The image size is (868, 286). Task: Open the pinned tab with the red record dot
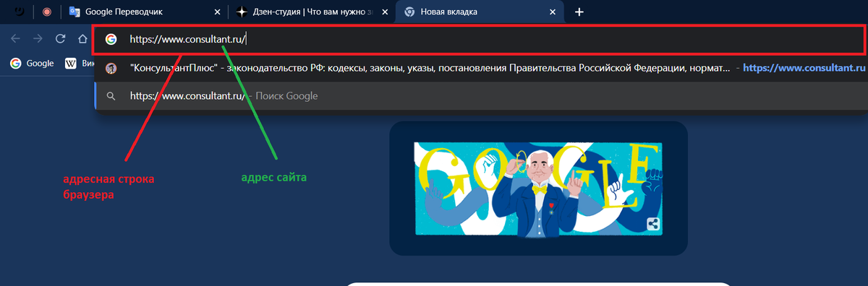tap(46, 12)
